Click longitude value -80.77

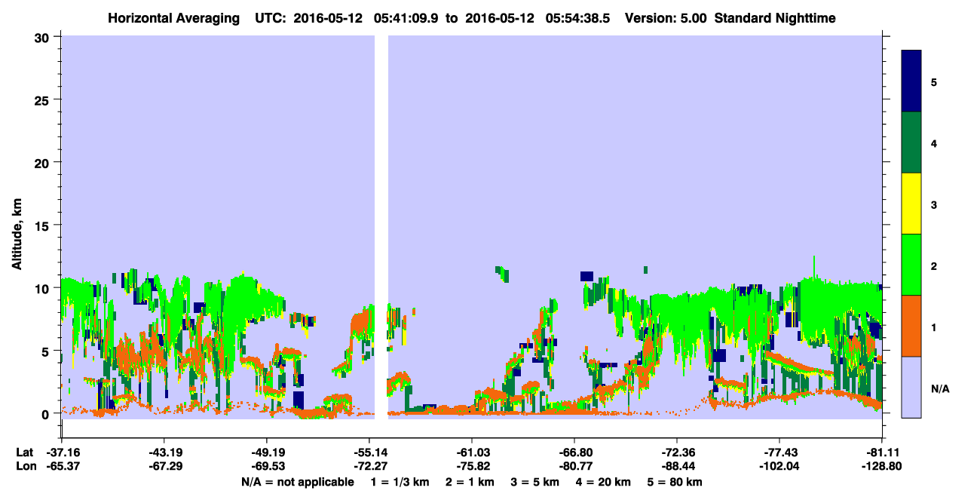point(574,466)
